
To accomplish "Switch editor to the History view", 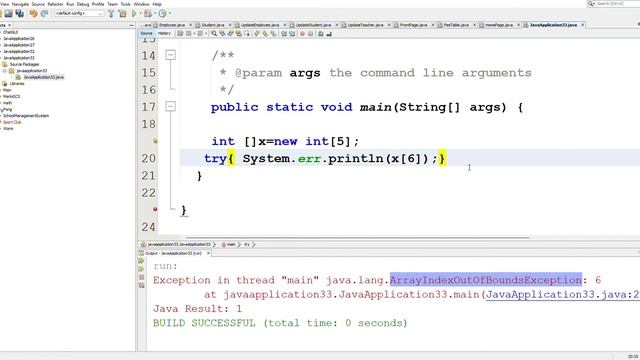I will [164, 33].
